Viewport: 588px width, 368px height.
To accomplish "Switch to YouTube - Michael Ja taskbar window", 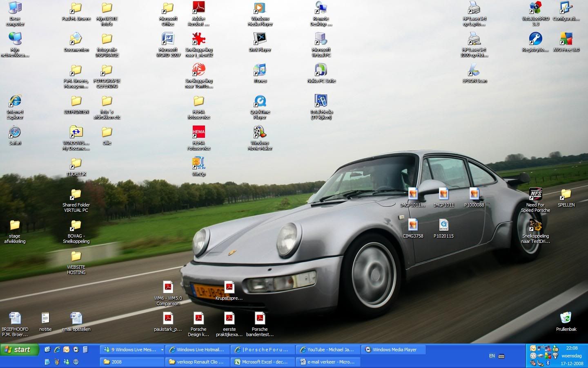I will pyautogui.click(x=328, y=350).
